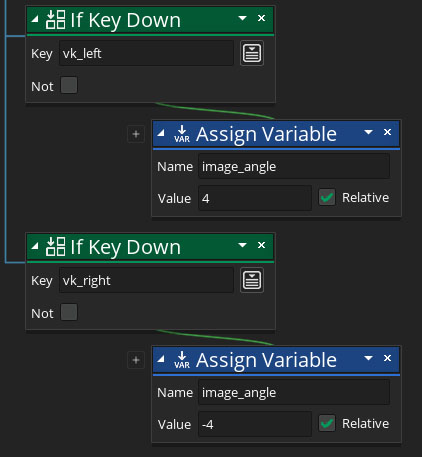The height and width of the screenshot is (457, 422).
Task: Remove the vk_left If Key Down action
Action: (x=261, y=18)
